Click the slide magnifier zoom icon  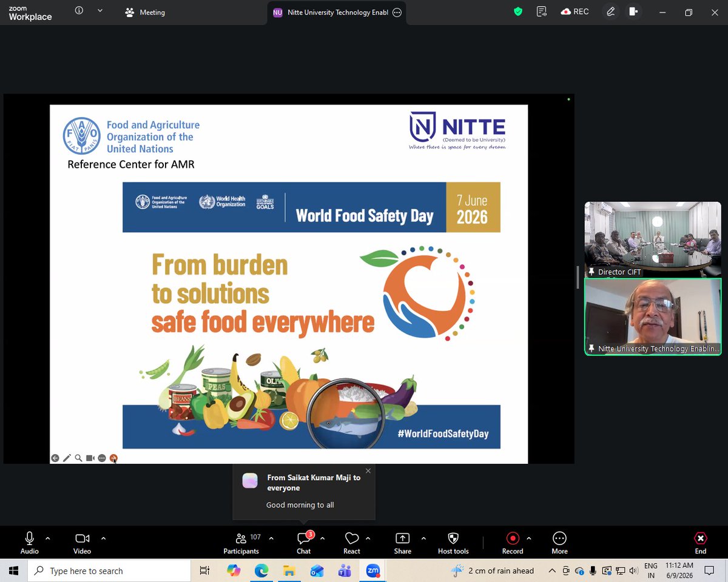(78, 458)
